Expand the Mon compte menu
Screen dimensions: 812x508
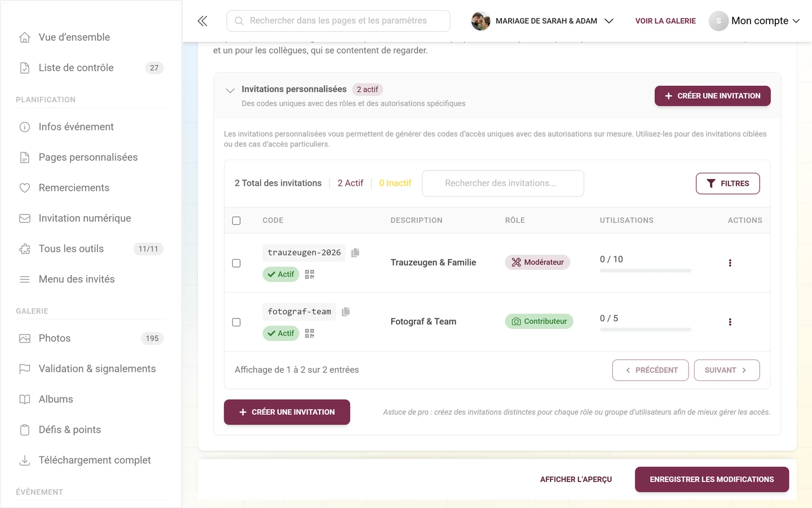click(754, 21)
